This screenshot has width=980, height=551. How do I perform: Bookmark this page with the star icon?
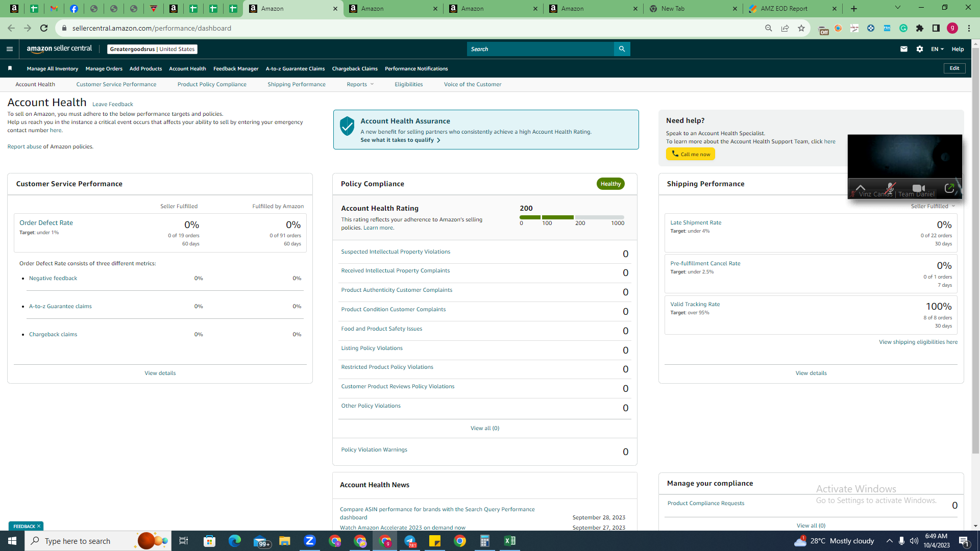pos(801,28)
